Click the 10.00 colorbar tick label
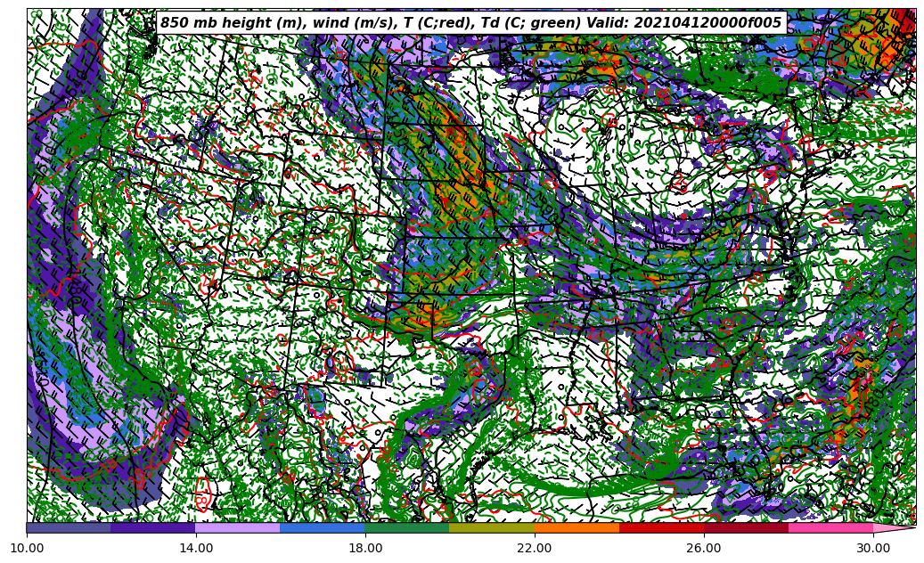Image resolution: width=924 pixels, height=563 pixels. coord(27,549)
